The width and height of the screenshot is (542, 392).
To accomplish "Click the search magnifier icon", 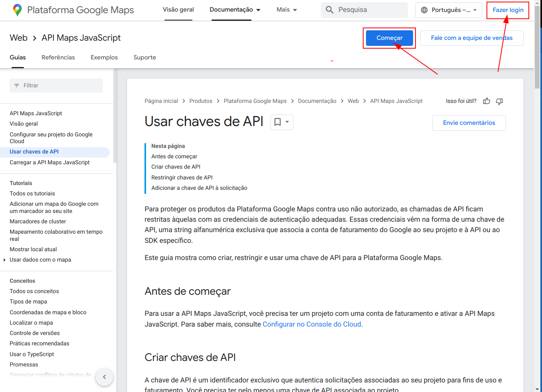I will [330, 10].
